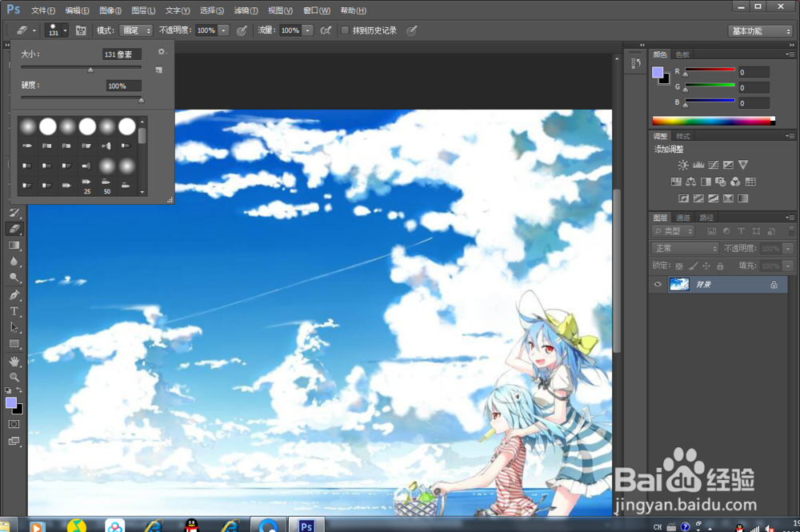Switch to 色板 tab
The image size is (800, 532).
682,54
